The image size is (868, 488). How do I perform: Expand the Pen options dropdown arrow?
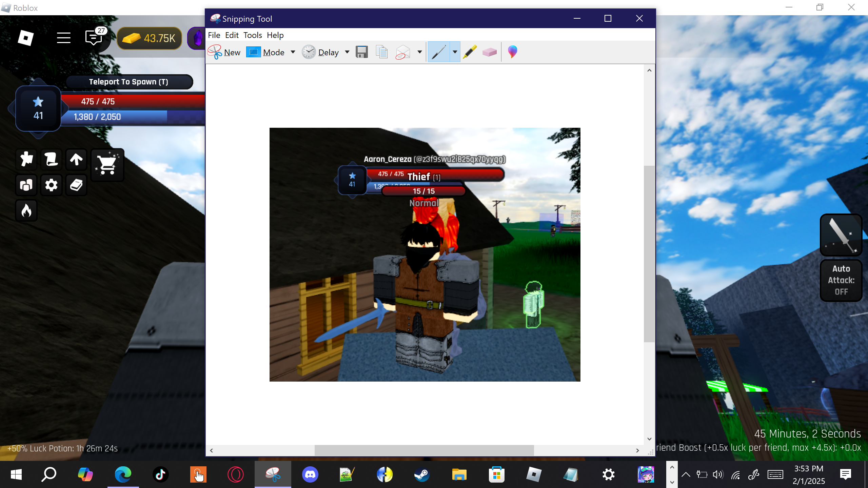point(455,52)
